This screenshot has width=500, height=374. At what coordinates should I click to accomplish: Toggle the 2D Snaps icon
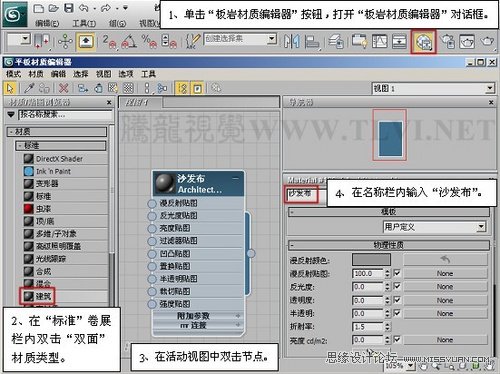(109, 42)
